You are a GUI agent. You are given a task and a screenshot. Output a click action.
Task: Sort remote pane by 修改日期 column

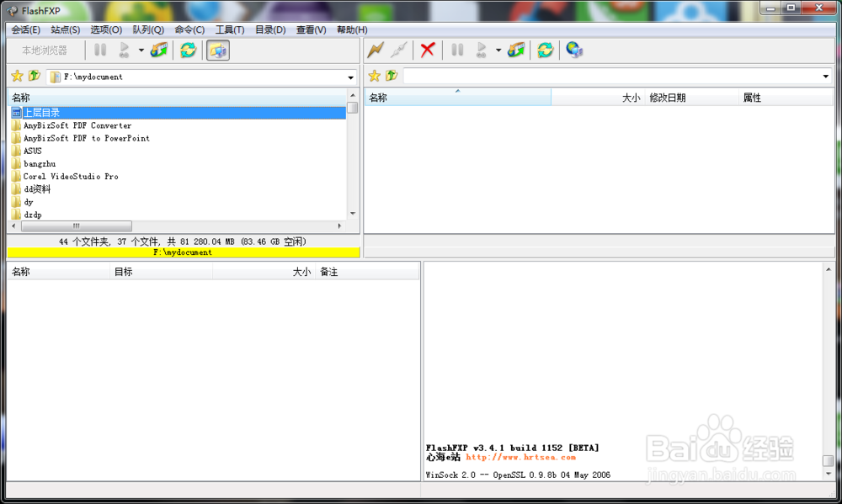coord(691,98)
